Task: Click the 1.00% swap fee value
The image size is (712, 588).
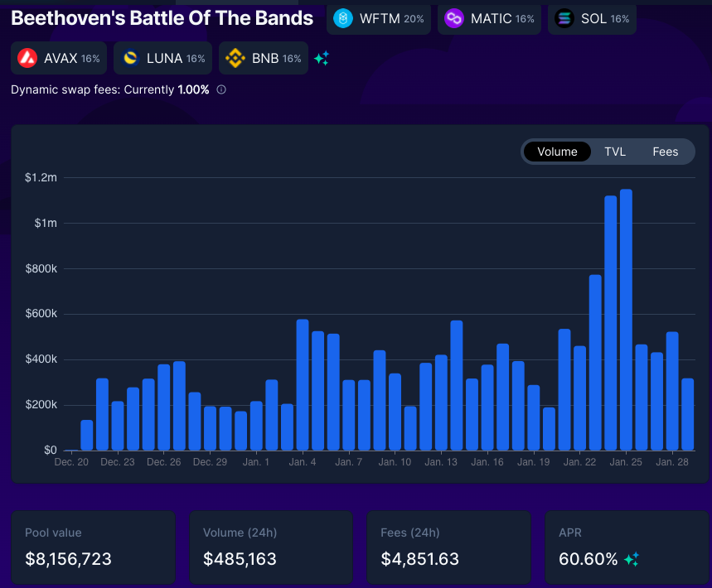Action: tap(193, 89)
